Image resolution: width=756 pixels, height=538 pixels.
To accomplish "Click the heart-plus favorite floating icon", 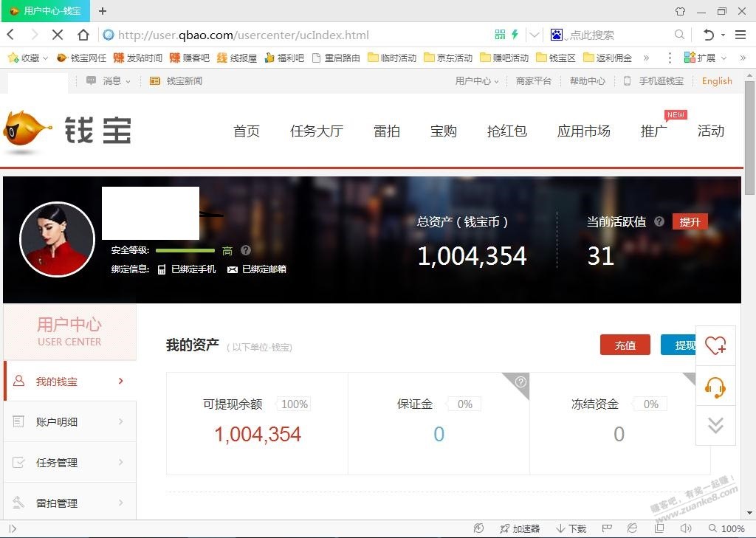I will coord(715,345).
